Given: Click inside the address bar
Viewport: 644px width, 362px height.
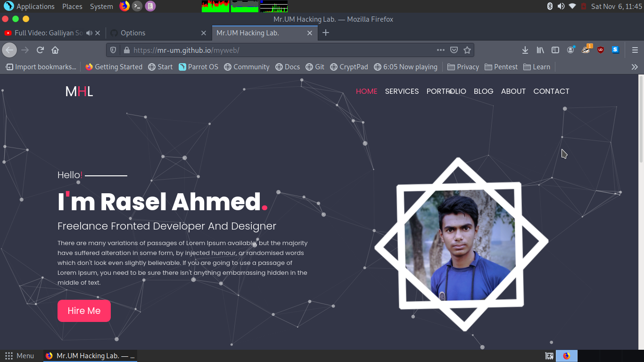Looking at the screenshot, I should tap(283, 50).
